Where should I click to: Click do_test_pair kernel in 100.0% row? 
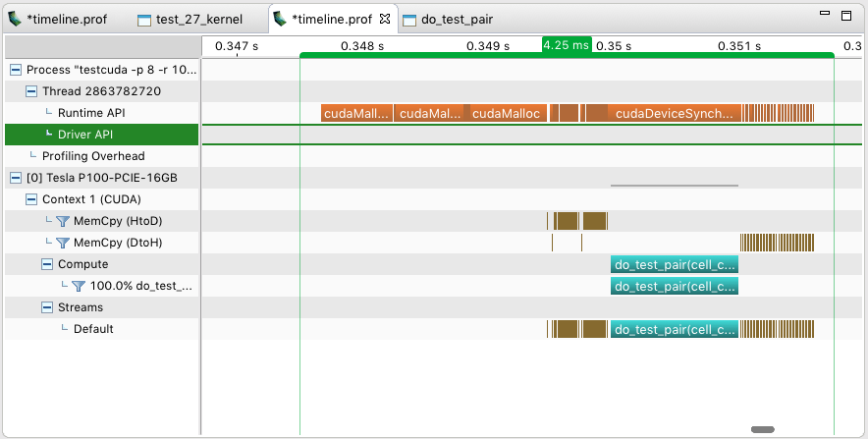675,286
